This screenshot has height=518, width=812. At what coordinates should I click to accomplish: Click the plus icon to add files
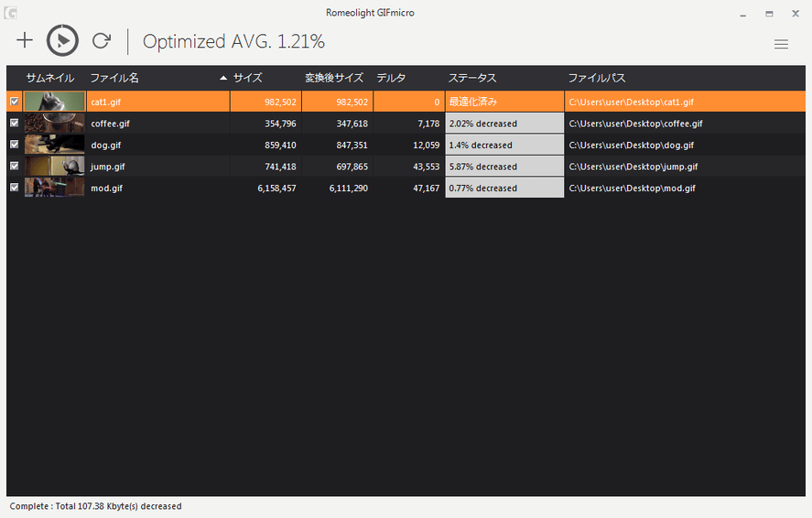pos(25,40)
